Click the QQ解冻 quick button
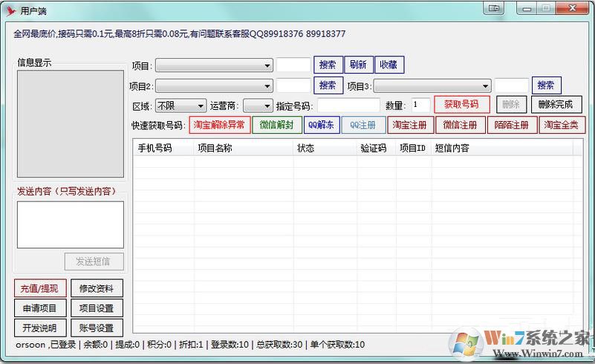 (322, 125)
